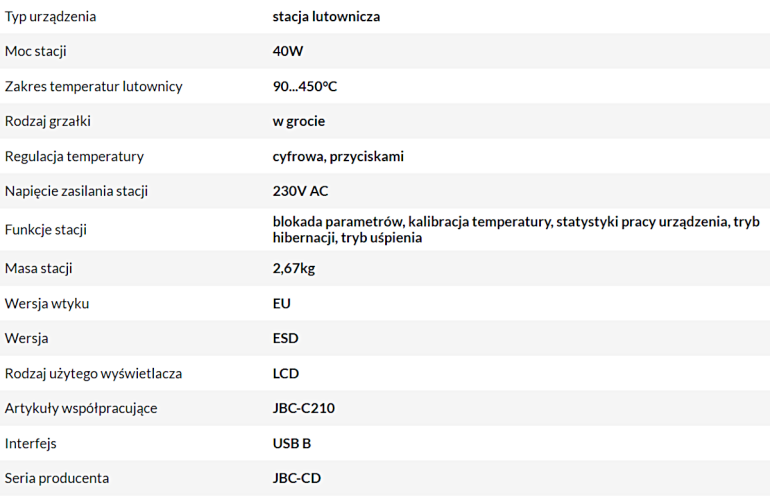770x497 pixels.
Task: Open the JBC-C210 compatible articles value
Action: point(305,408)
